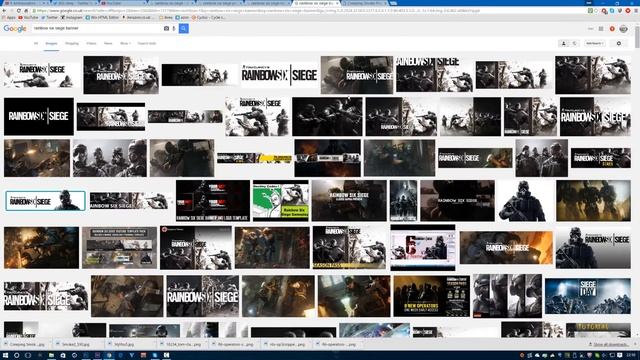The width and height of the screenshot is (640, 360).
Task: Open the Wix HTML Editor bookmark
Action: pyautogui.click(x=102, y=18)
